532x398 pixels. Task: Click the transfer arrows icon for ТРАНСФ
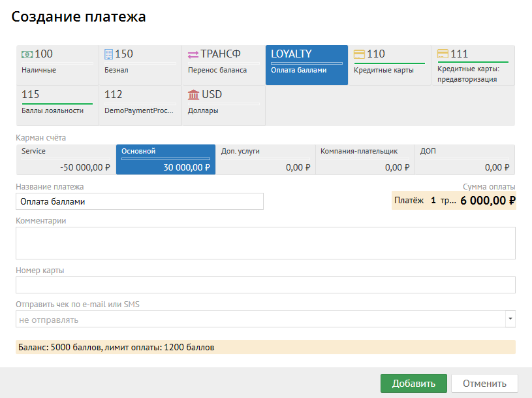pos(193,54)
